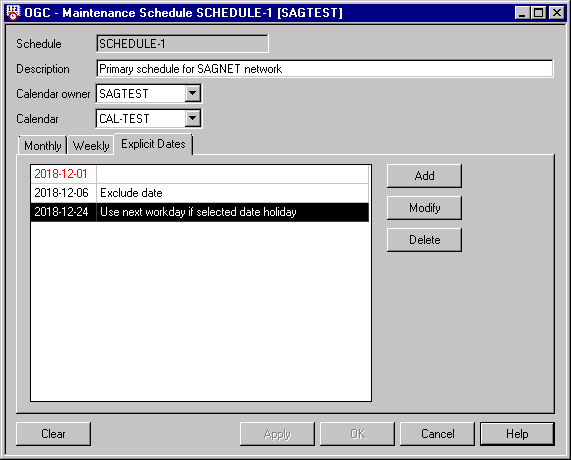Select the 2018-12-06 date entry
Image resolution: width=571 pixels, height=460 pixels.
(x=200, y=193)
